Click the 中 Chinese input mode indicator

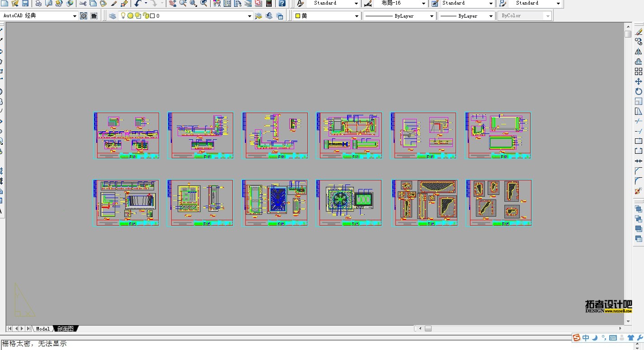[x=586, y=338]
